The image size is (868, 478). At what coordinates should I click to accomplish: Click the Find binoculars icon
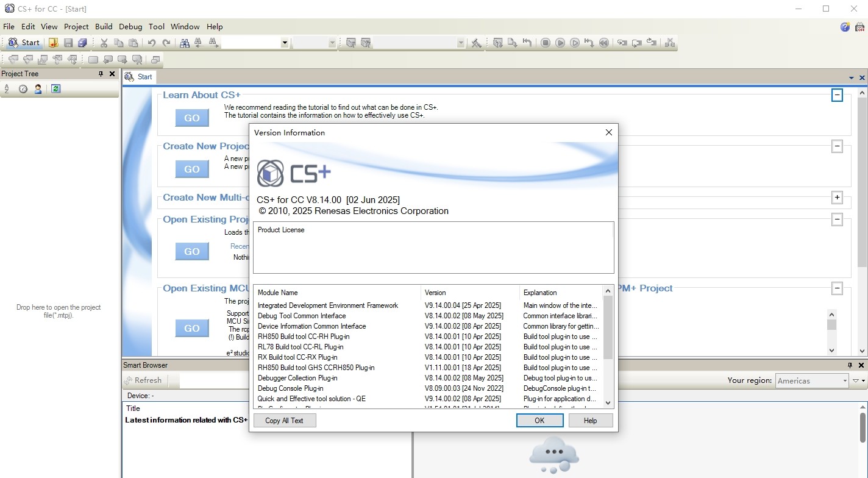point(184,43)
